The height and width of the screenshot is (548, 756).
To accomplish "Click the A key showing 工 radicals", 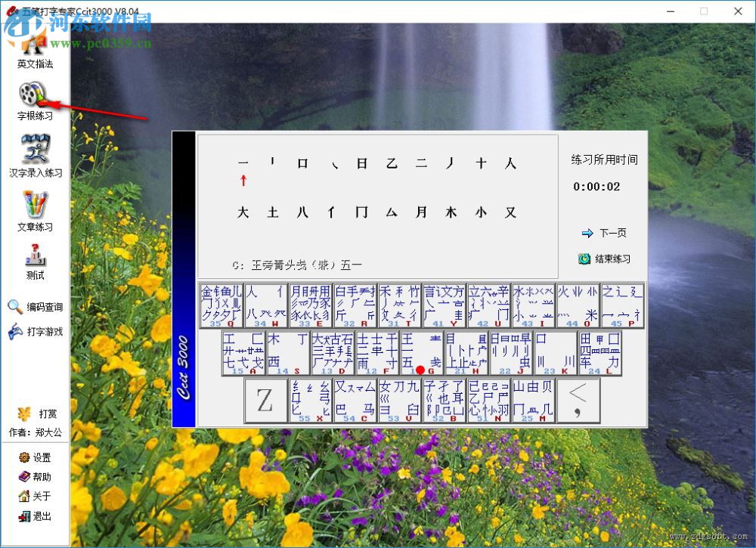I will click(245, 352).
